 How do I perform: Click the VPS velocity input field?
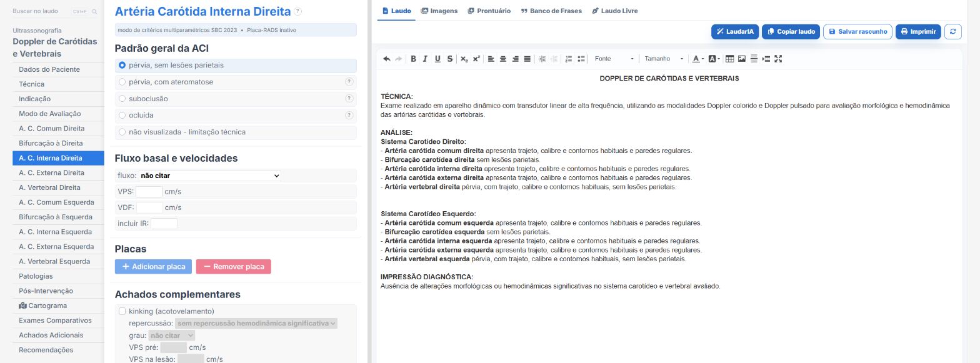coord(149,192)
